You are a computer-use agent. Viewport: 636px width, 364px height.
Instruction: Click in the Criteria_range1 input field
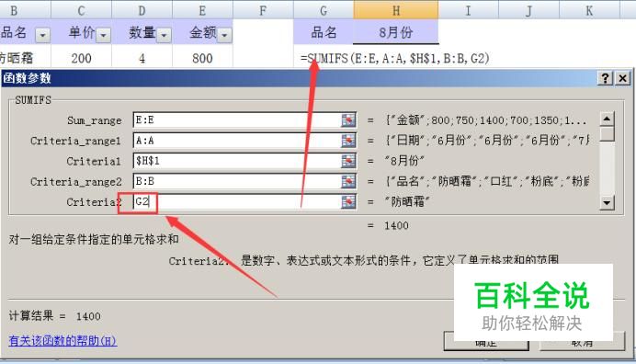[x=237, y=141]
